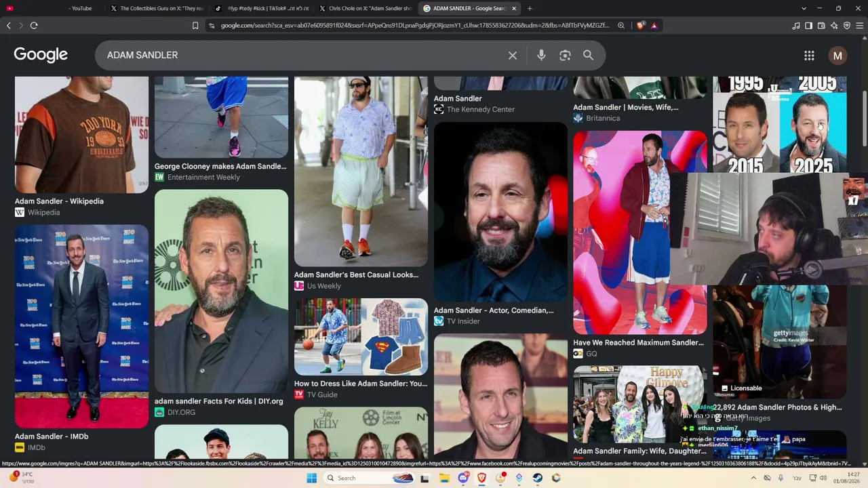The height and width of the screenshot is (488, 868).
Task: Open the weather widget showing 34°C
Action: click(x=20, y=477)
